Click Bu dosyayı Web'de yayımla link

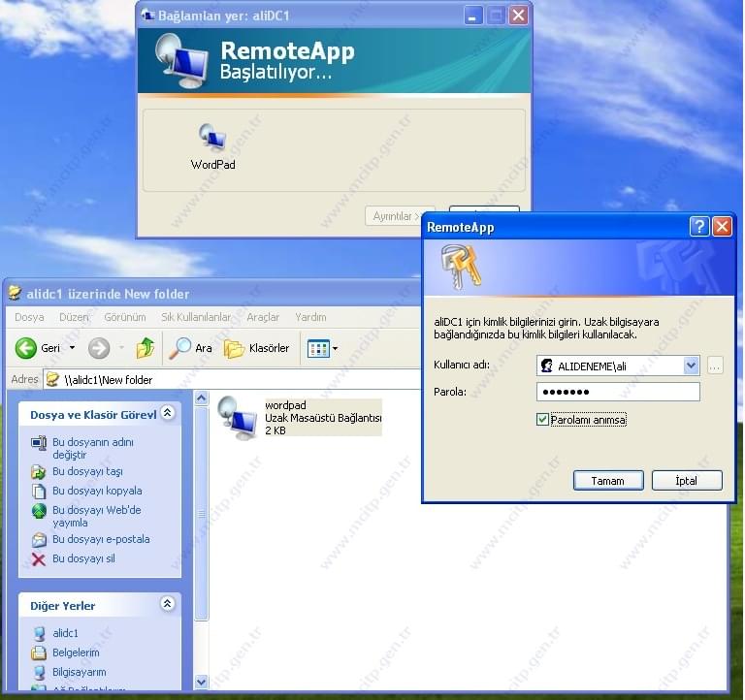click(96, 516)
